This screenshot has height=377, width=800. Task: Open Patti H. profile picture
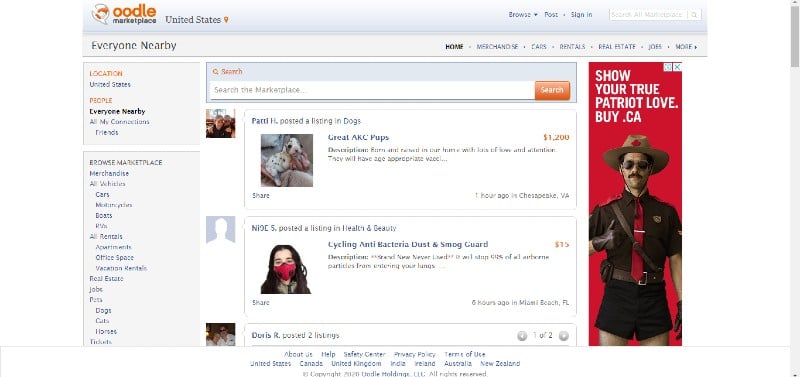[x=220, y=123]
